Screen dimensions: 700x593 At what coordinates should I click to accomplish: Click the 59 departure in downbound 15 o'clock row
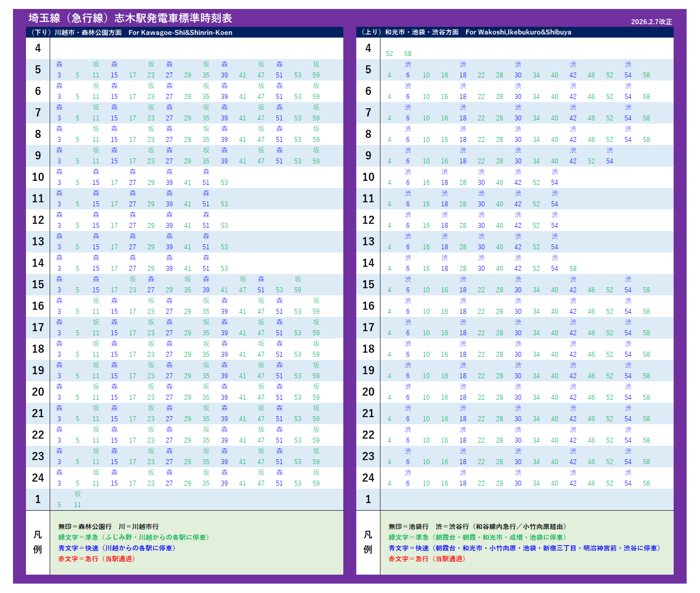click(298, 290)
